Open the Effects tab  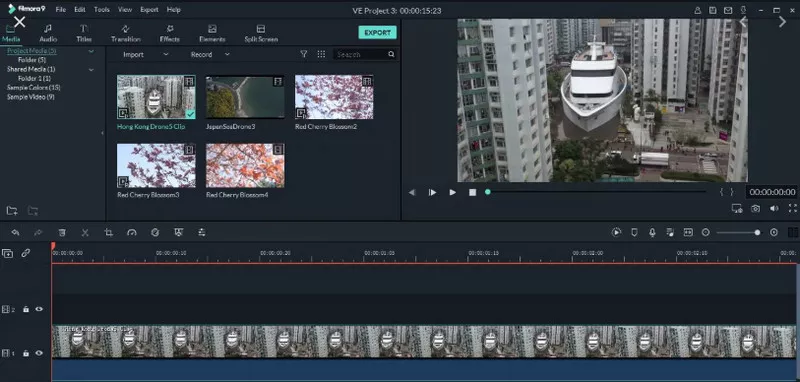169,34
